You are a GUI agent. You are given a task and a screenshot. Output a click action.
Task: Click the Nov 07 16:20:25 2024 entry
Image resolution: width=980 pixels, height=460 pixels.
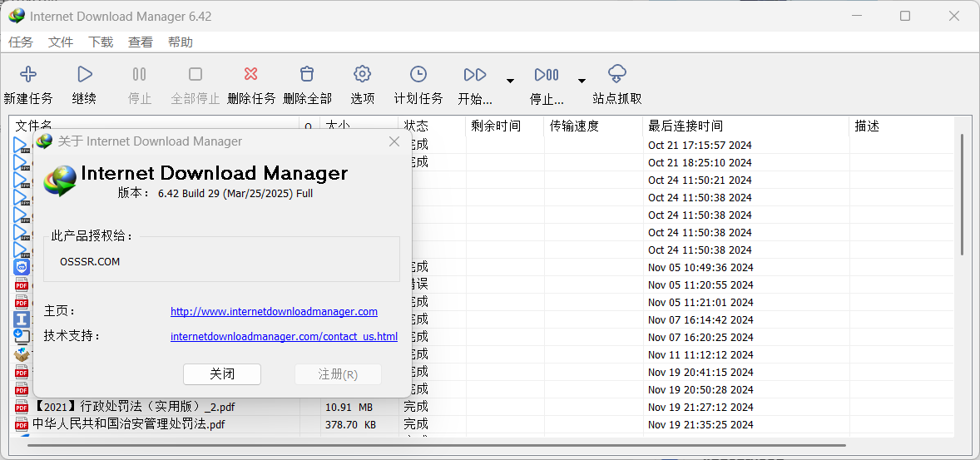pyautogui.click(x=700, y=338)
